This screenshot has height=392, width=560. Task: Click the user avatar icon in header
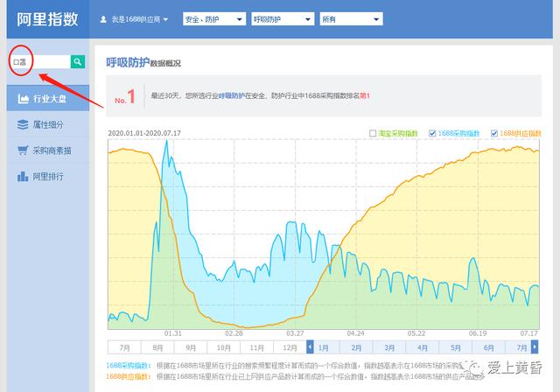pos(103,19)
